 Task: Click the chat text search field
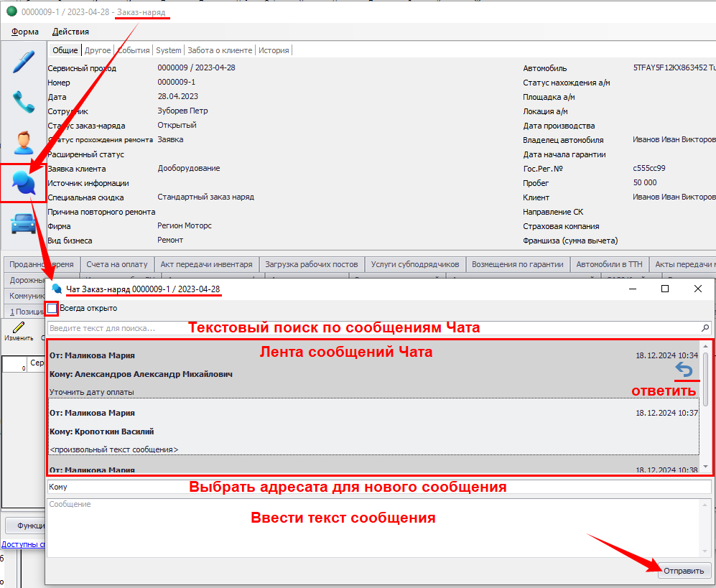(373, 327)
